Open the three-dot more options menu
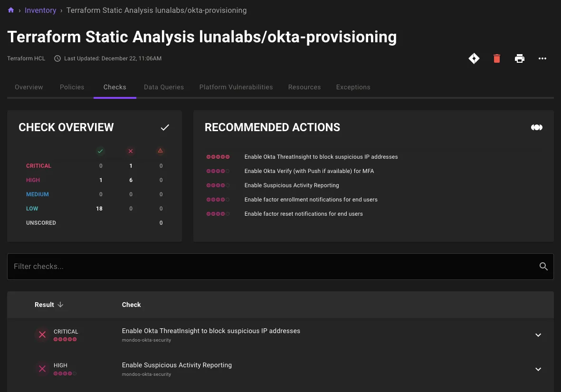Viewport: 561px width, 392px height. tap(542, 58)
